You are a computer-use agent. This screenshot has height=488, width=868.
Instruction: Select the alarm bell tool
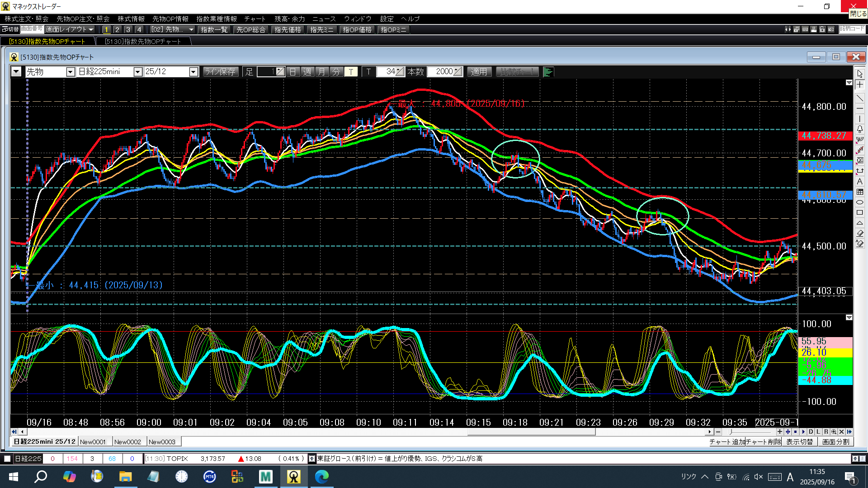pyautogui.click(x=859, y=129)
